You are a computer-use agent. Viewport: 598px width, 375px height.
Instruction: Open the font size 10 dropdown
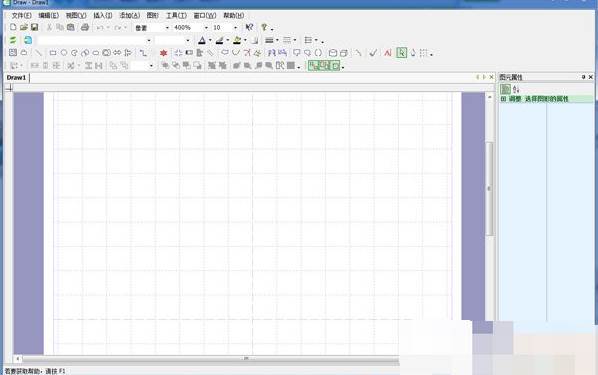coord(235,28)
